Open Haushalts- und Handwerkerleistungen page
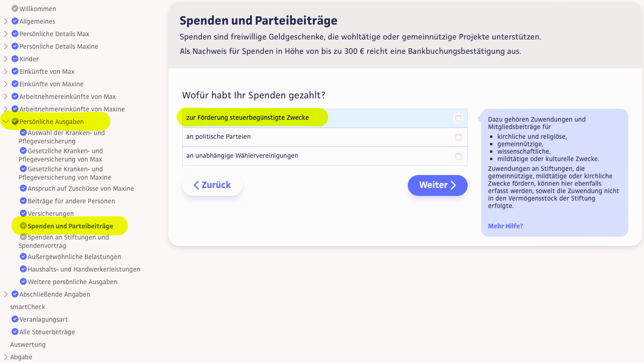The image size is (644, 363). pos(84,269)
